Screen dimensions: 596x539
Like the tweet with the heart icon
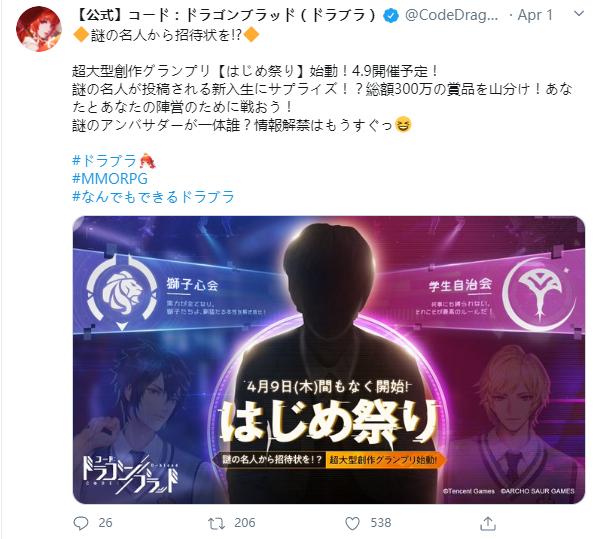click(352, 523)
